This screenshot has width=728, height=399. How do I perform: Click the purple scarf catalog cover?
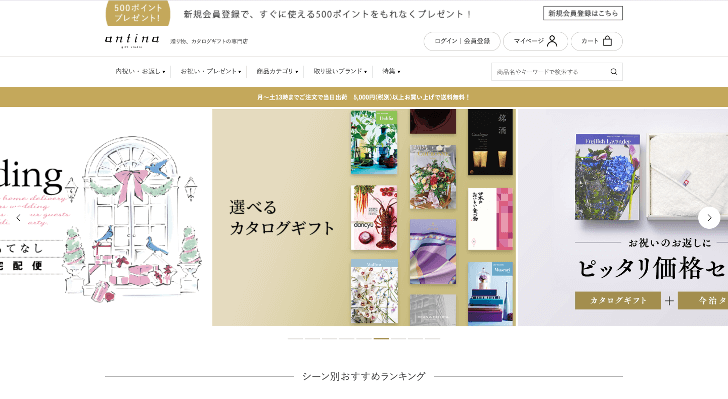click(433, 252)
